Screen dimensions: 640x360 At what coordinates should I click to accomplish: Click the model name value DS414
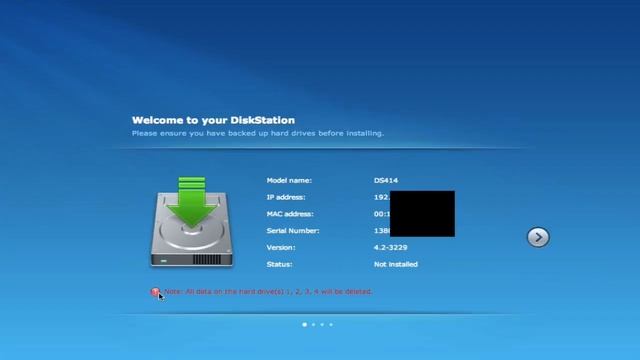[386, 180]
